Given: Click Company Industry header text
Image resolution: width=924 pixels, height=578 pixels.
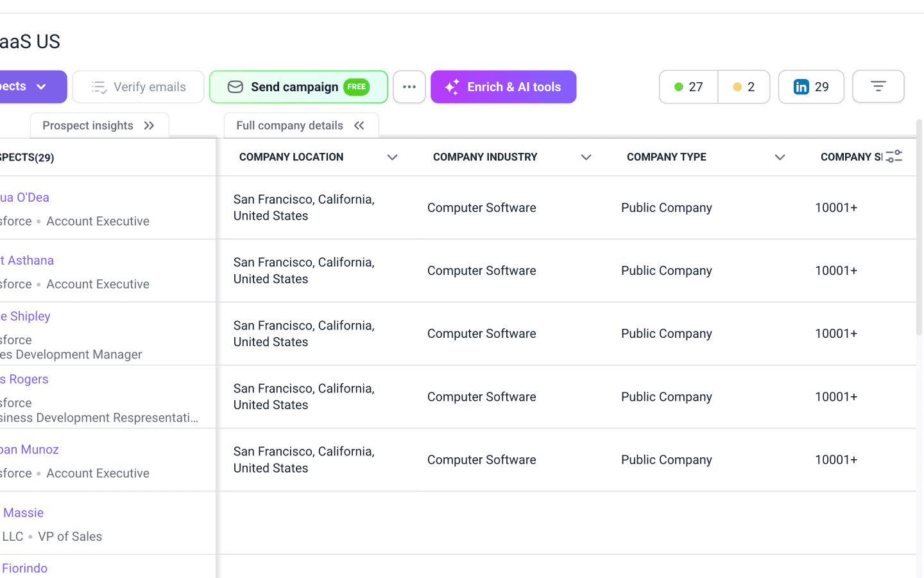Looking at the screenshot, I should 485,157.
